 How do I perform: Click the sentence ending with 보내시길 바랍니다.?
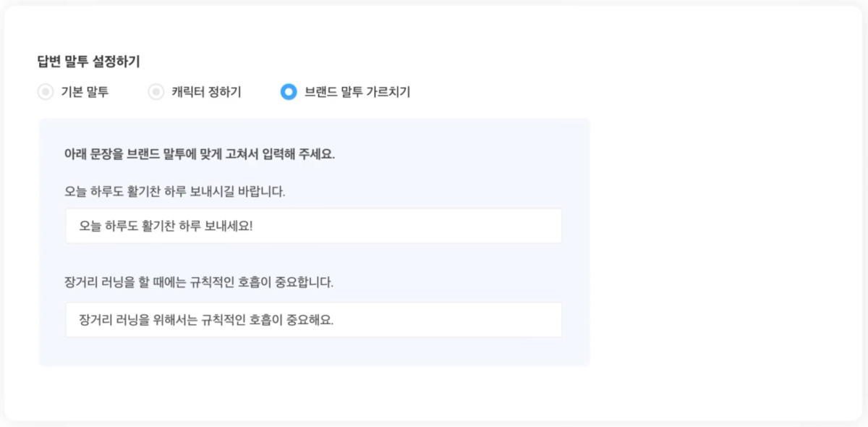[x=175, y=192]
